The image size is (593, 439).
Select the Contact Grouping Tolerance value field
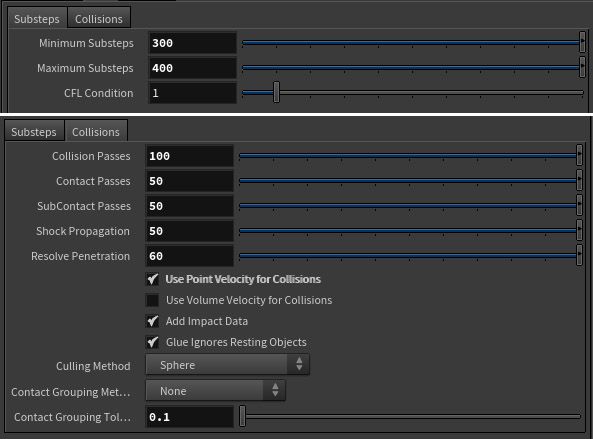coord(189,417)
